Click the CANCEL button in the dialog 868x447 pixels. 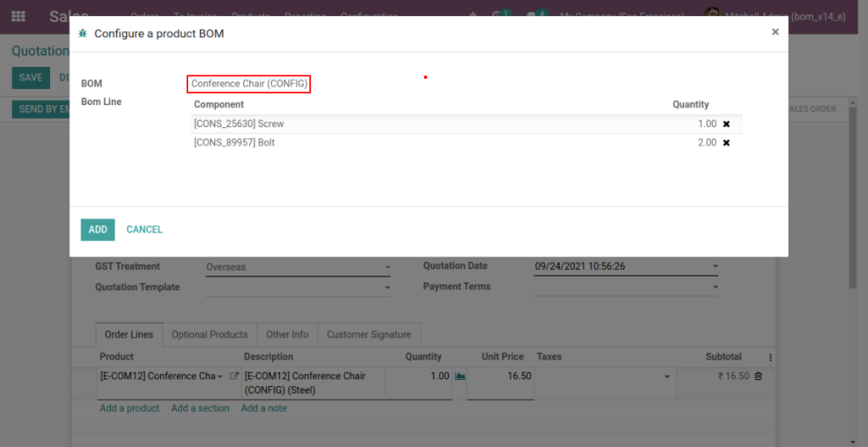(144, 229)
